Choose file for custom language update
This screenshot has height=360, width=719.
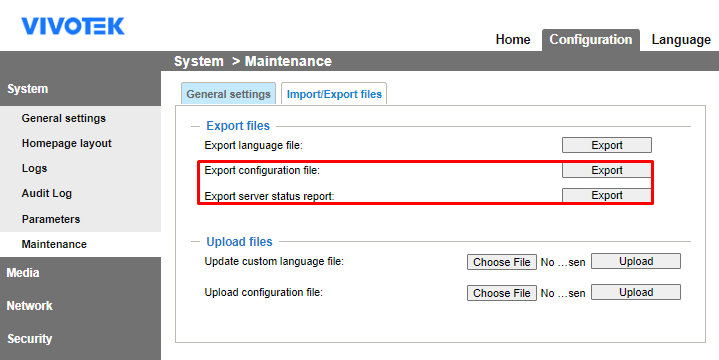coord(502,262)
